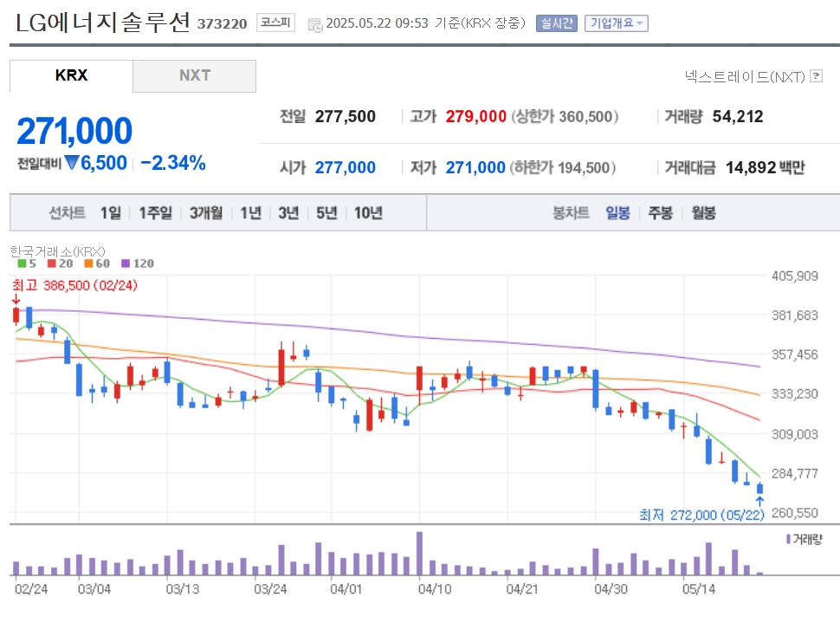This screenshot has width=840, height=617.
Task: Click the purple 120-day moving average marker
Action: click(126, 263)
